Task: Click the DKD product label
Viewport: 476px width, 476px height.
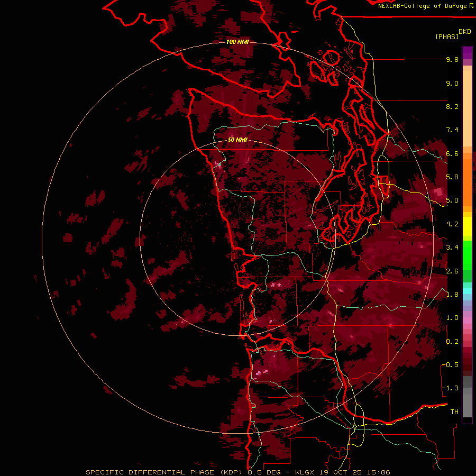Action: (x=465, y=32)
